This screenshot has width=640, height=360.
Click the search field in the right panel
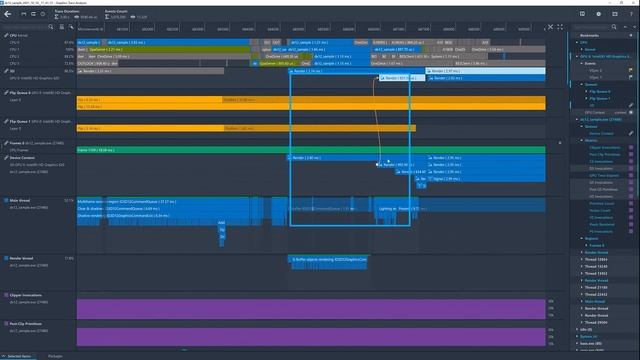(x=591, y=27)
